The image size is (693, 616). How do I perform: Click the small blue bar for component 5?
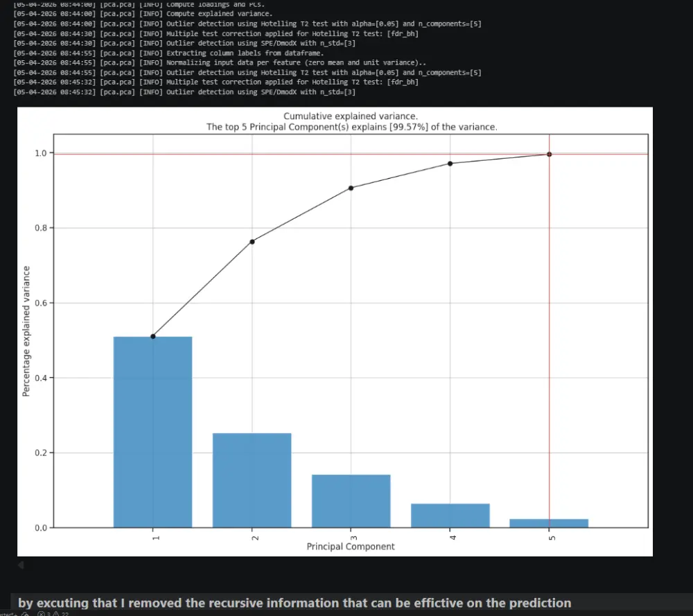click(549, 523)
